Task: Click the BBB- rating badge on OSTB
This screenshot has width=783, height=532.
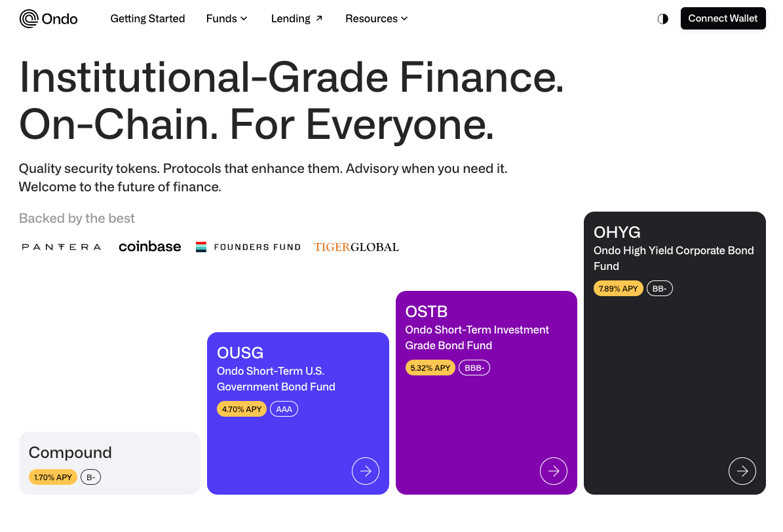Action: tap(474, 368)
